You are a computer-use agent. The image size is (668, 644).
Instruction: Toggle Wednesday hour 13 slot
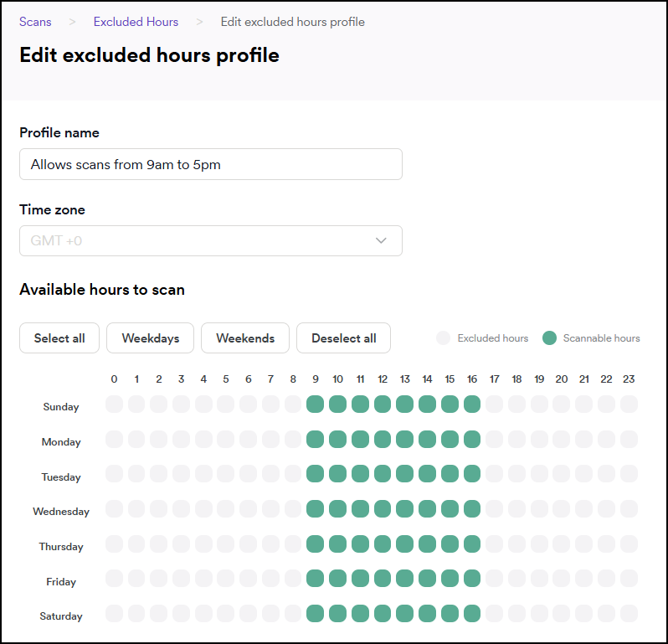404,508
